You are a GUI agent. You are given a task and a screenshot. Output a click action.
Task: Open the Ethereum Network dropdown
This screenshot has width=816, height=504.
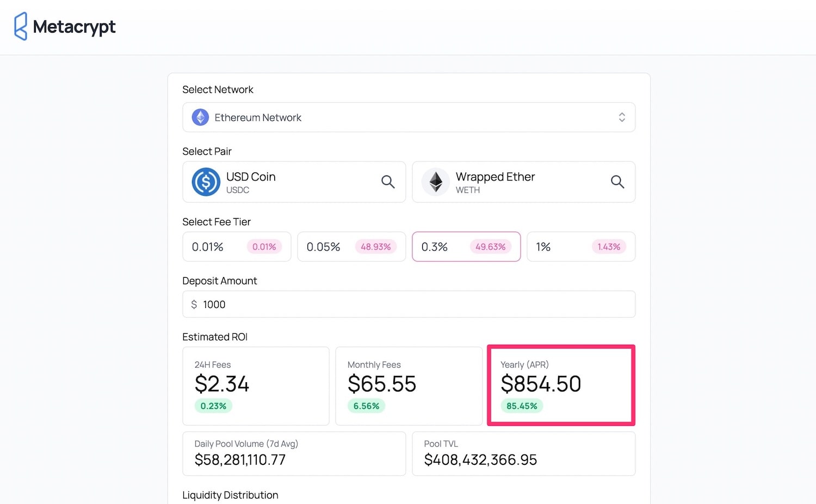(x=409, y=117)
